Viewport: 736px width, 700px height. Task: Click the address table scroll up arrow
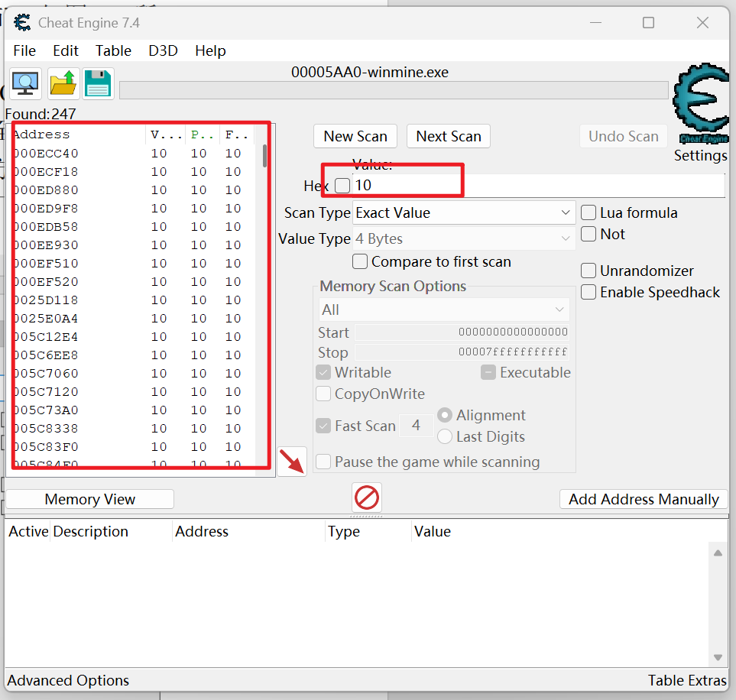click(718, 553)
